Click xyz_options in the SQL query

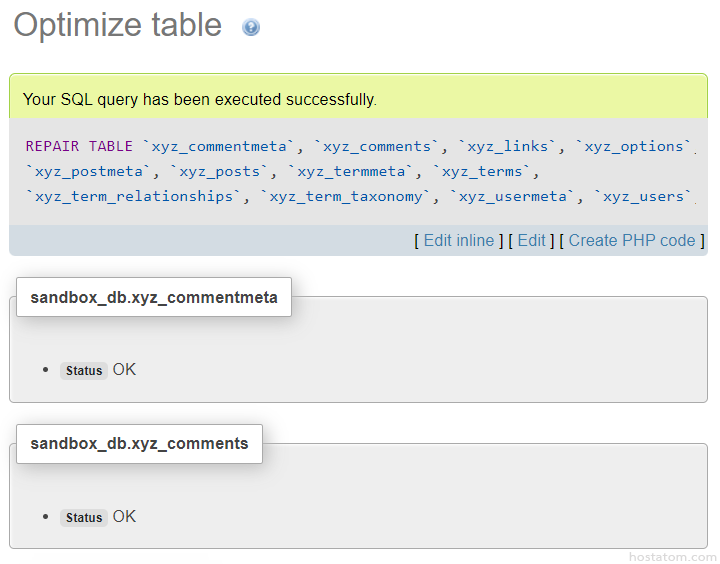[x=633, y=146]
